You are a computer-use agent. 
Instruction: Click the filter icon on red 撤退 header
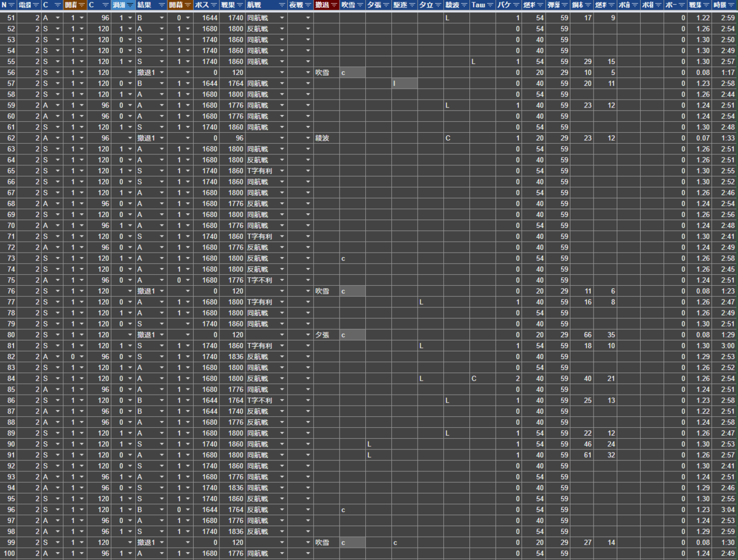coord(333,5)
